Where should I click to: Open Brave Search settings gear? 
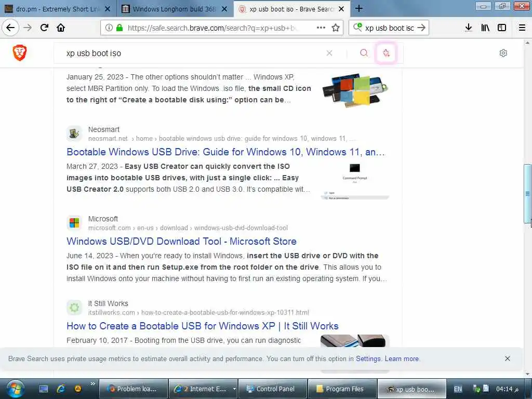[503, 53]
